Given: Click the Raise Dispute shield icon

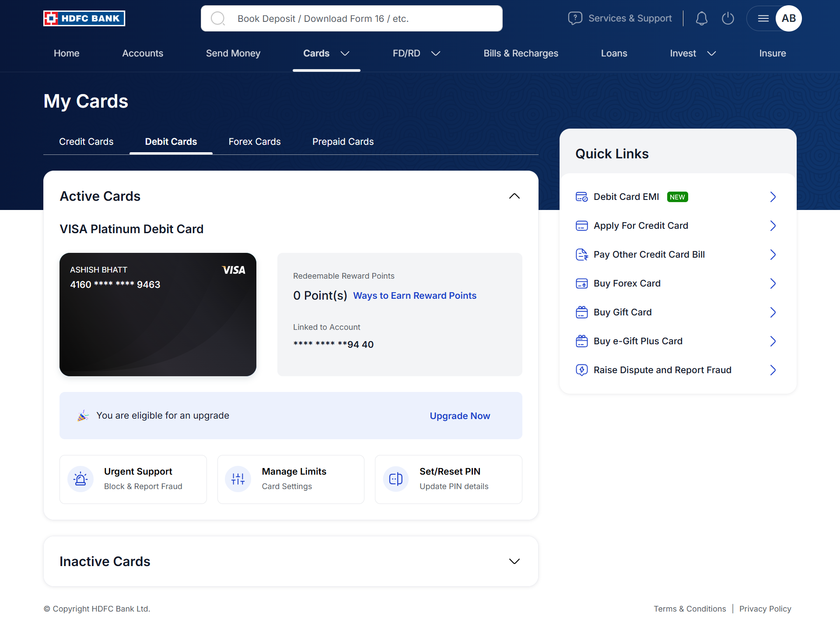Looking at the screenshot, I should pos(582,370).
